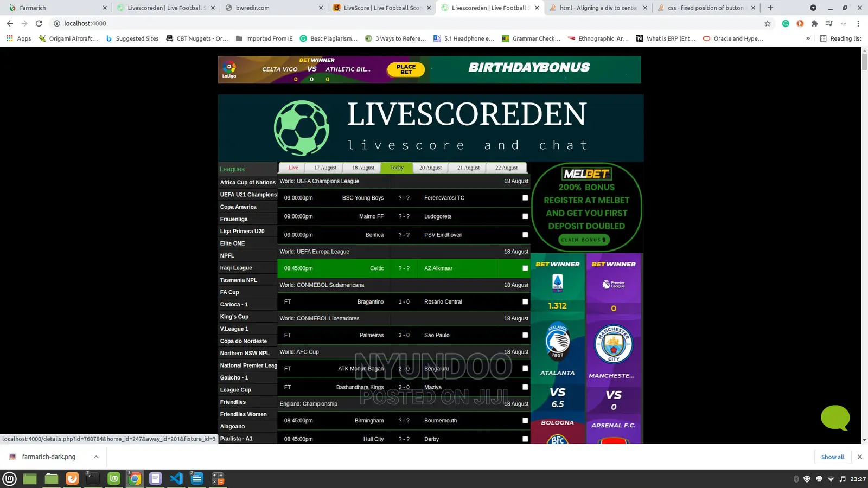Open Africa Cup of Nations league
This screenshot has width=868, height=488.
tap(248, 183)
